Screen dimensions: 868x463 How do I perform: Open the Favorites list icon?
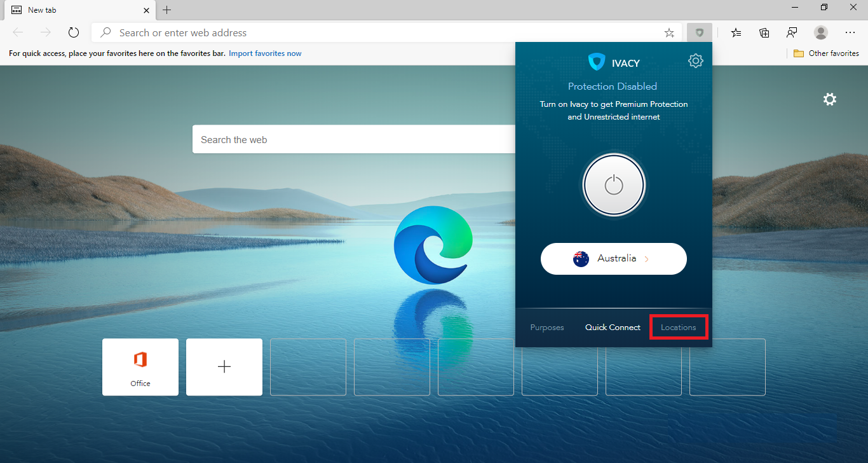click(x=736, y=32)
